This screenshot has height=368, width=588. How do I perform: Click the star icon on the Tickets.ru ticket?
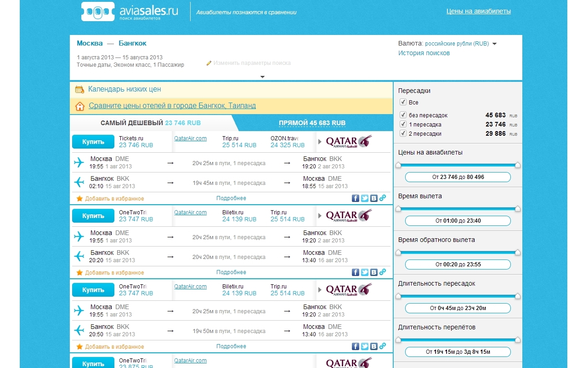point(79,199)
